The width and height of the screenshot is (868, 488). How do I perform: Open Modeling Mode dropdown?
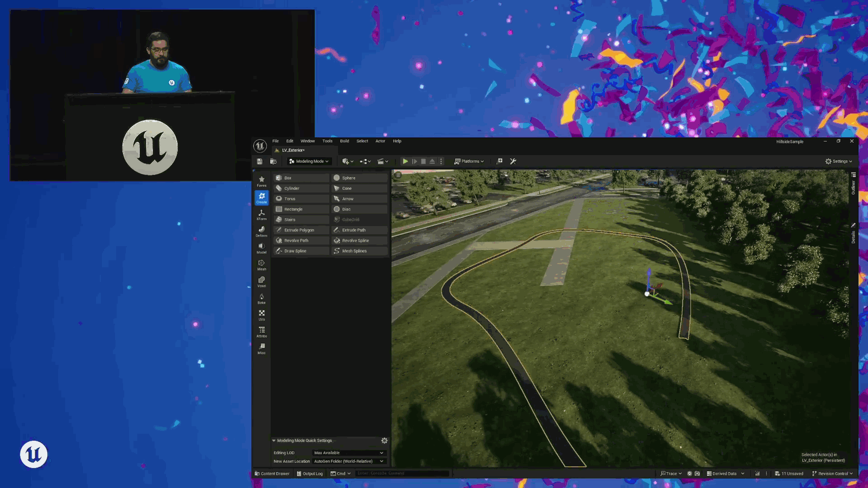[x=309, y=161]
